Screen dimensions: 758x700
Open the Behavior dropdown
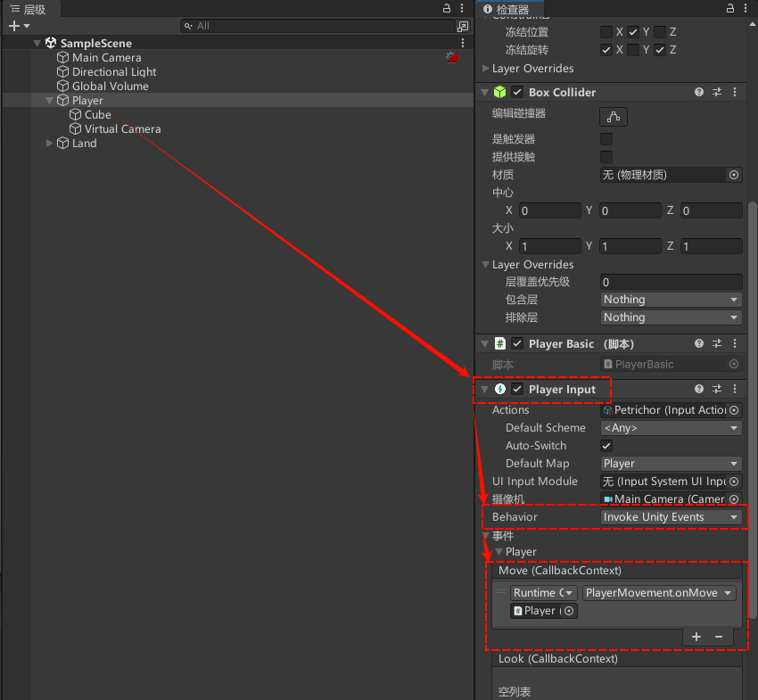671,517
